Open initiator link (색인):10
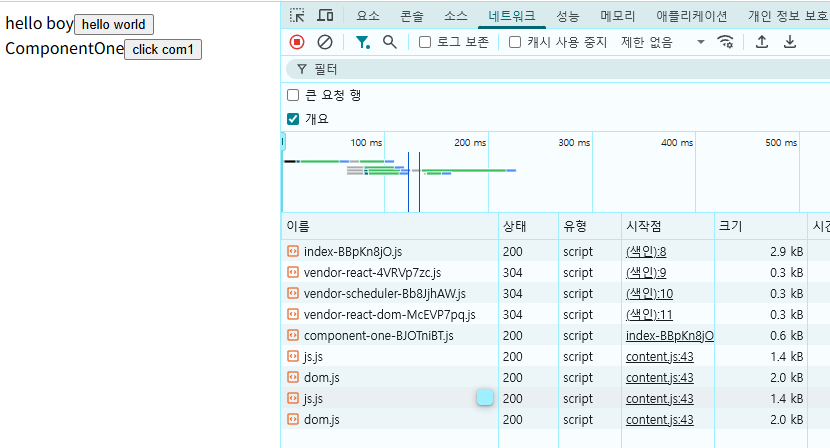Image resolution: width=830 pixels, height=448 pixels. [x=649, y=293]
